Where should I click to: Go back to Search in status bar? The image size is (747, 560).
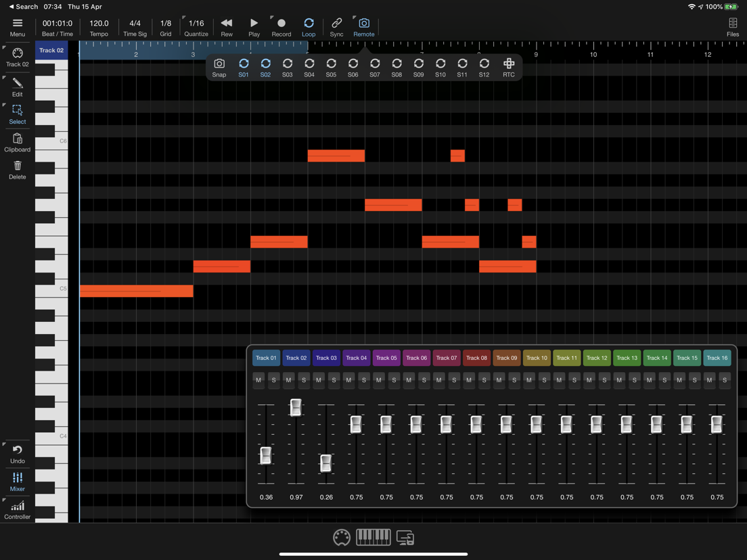pyautogui.click(x=23, y=7)
